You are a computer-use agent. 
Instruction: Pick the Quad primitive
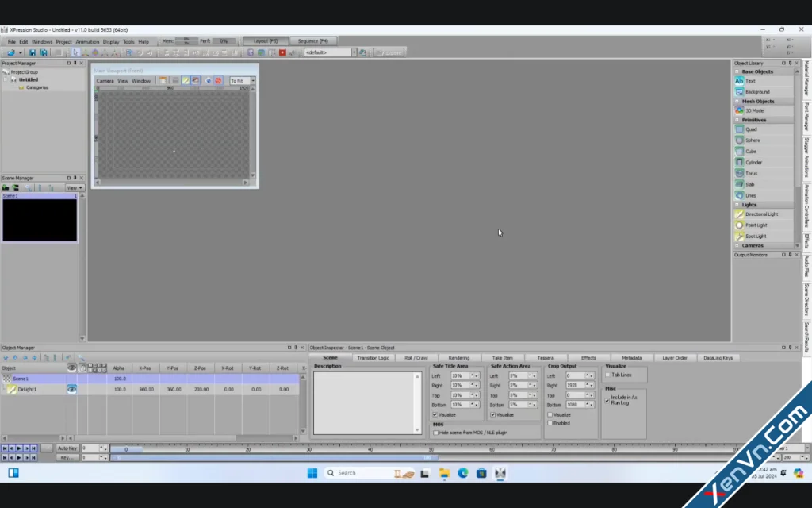[764, 129]
